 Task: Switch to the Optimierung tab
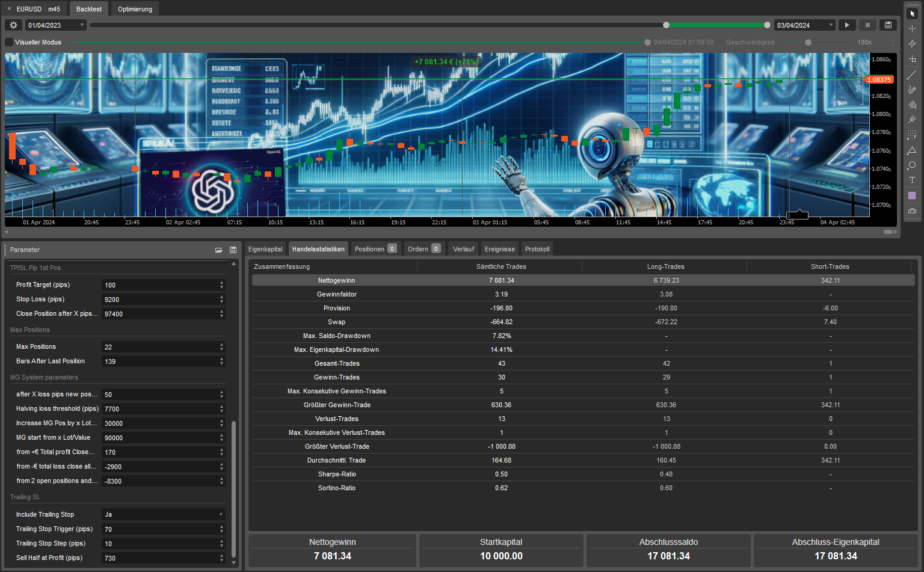(x=135, y=9)
